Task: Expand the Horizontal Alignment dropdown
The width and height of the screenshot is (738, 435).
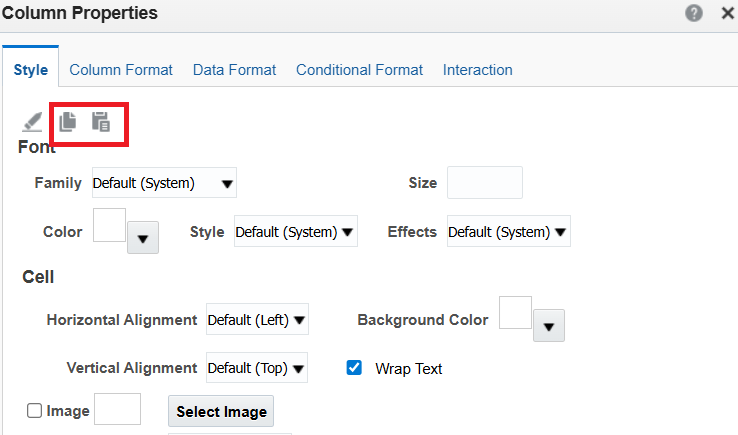Action: [x=257, y=320]
